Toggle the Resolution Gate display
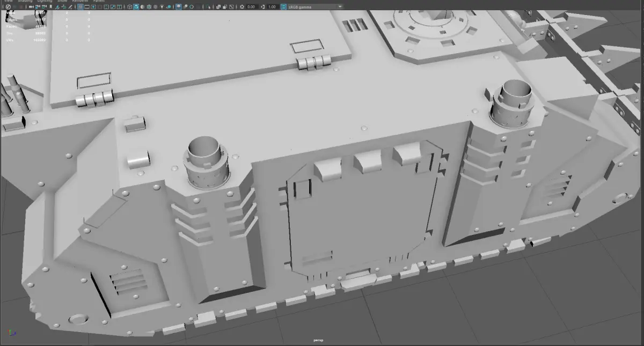This screenshot has height=346, width=644. pyautogui.click(x=93, y=7)
